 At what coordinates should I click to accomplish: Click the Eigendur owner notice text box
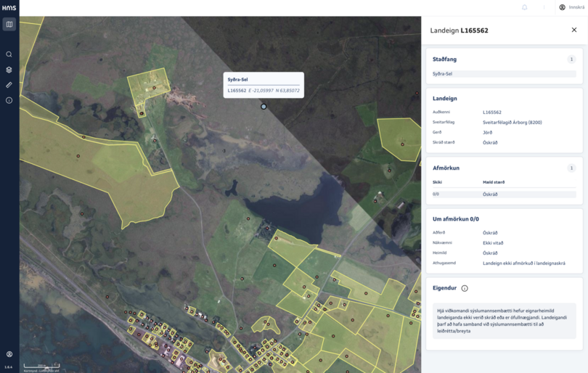pyautogui.click(x=504, y=321)
